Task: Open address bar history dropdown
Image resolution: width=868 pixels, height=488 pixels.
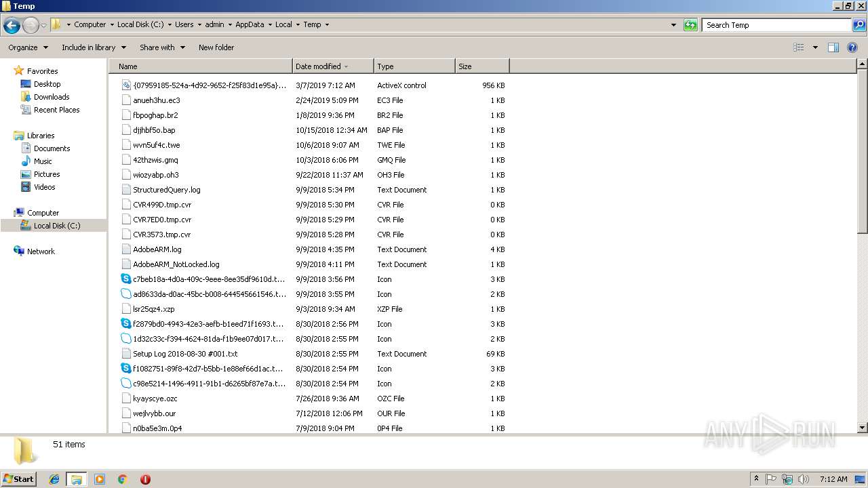Action: point(673,25)
